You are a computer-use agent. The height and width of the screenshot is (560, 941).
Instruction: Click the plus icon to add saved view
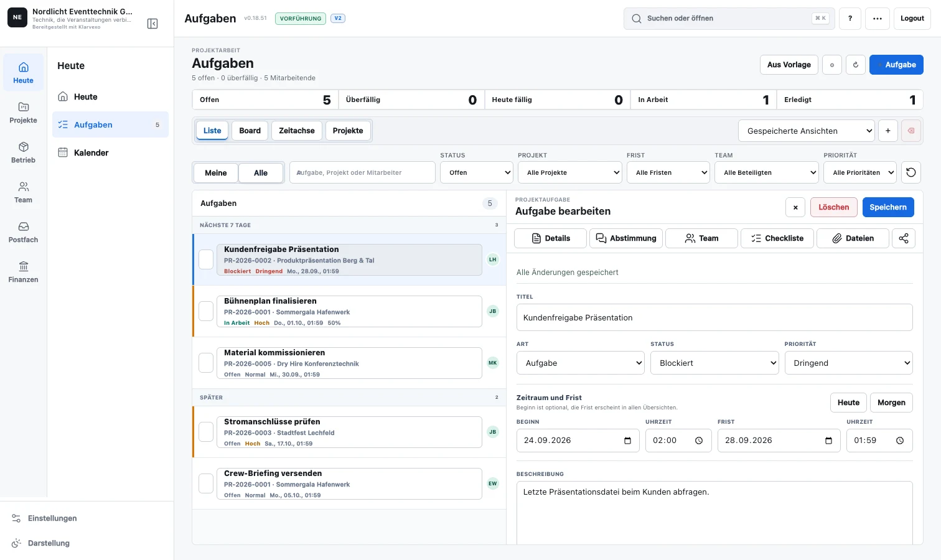(x=888, y=131)
